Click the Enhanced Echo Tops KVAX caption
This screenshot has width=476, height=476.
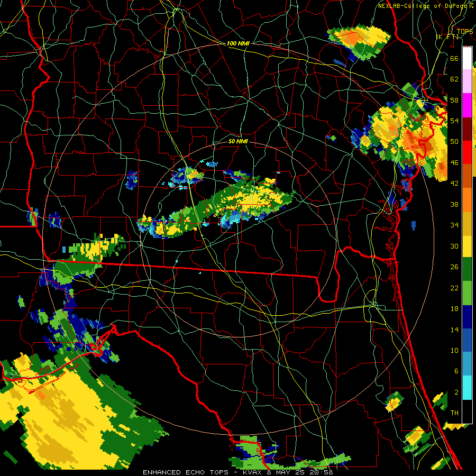tap(238, 472)
